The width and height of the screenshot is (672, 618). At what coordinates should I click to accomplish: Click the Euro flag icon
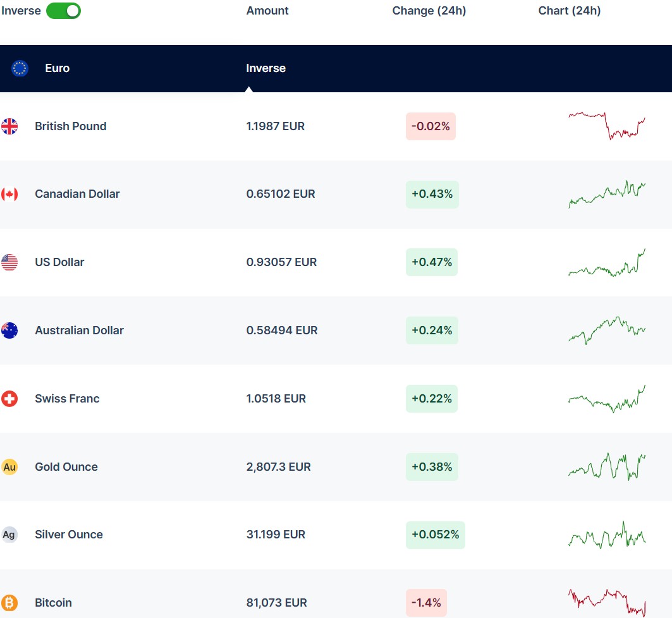[x=20, y=68]
